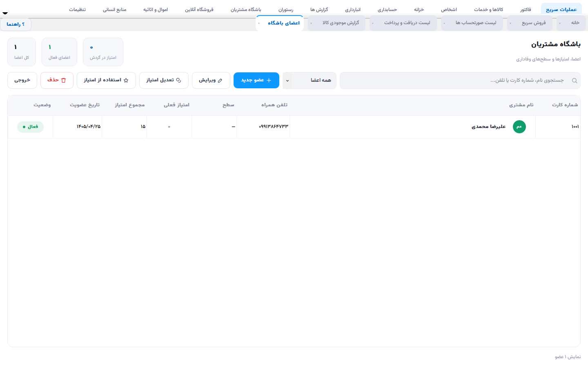Click the star icon on استفاده از امتیاز
This screenshot has height=368, width=588.
[126, 81]
